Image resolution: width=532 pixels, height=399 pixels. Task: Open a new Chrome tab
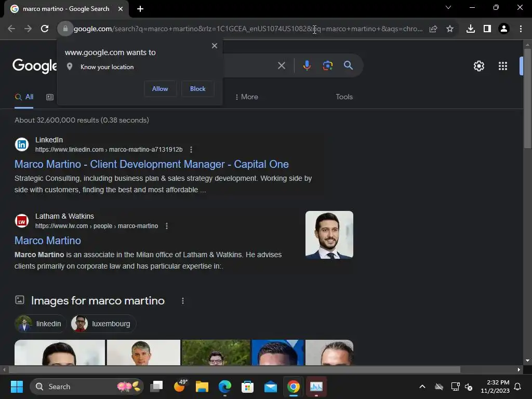tap(140, 9)
